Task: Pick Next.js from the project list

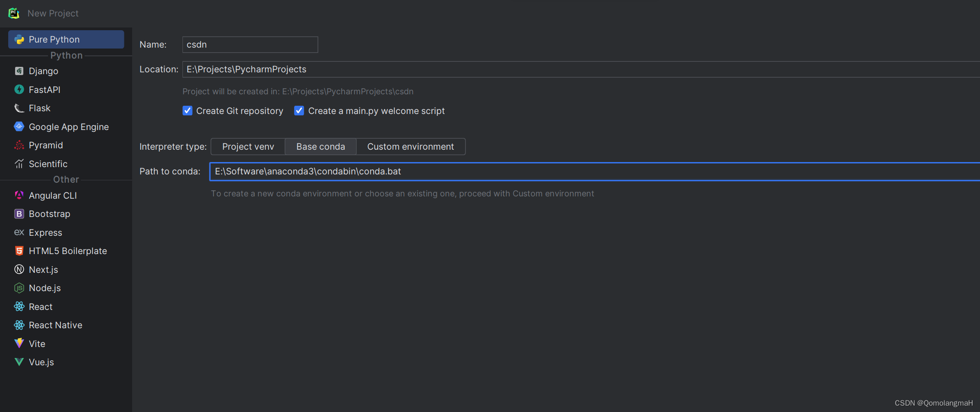Action: [x=43, y=270]
